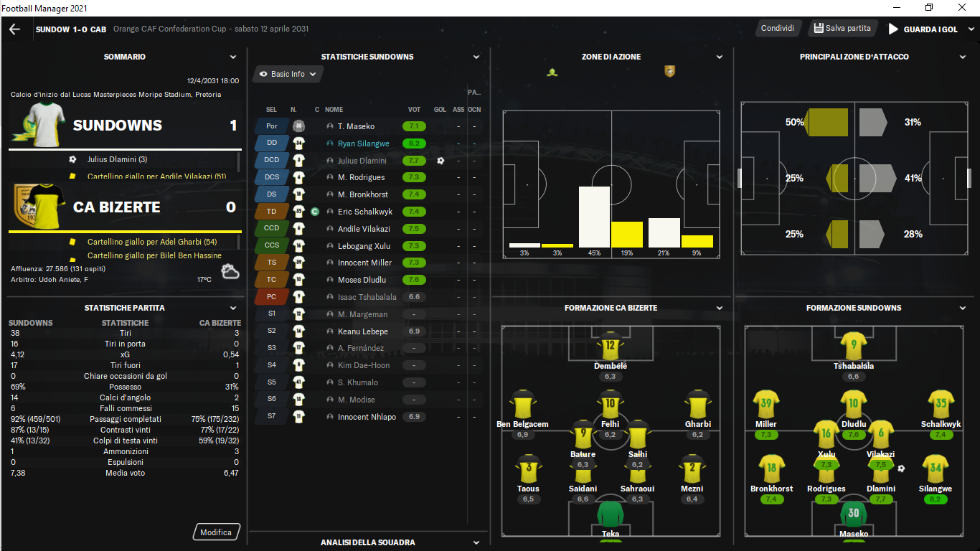Click the white 45% action zone bar
This screenshot has height=551, width=980.
(595, 217)
